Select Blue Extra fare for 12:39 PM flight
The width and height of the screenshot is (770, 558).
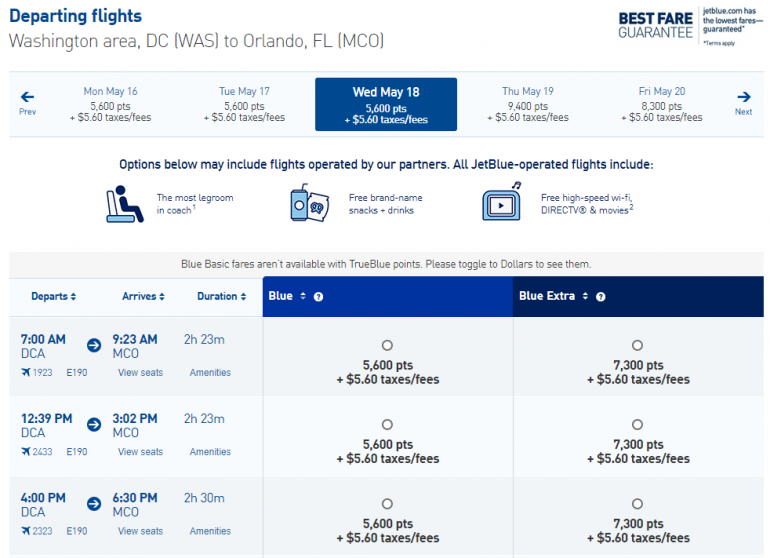click(637, 425)
